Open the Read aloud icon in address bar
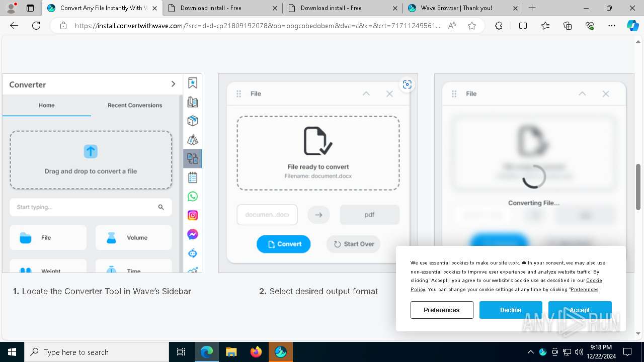 [452, 26]
